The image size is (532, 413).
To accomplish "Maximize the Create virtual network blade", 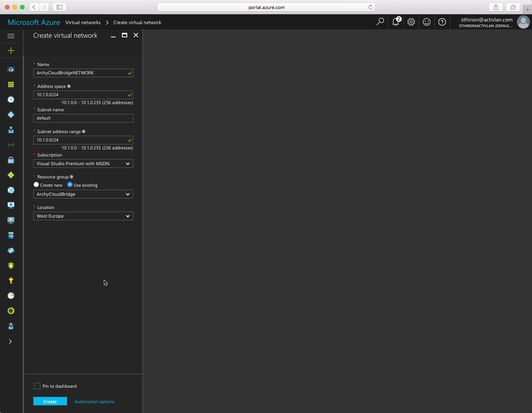I will 125,35.
